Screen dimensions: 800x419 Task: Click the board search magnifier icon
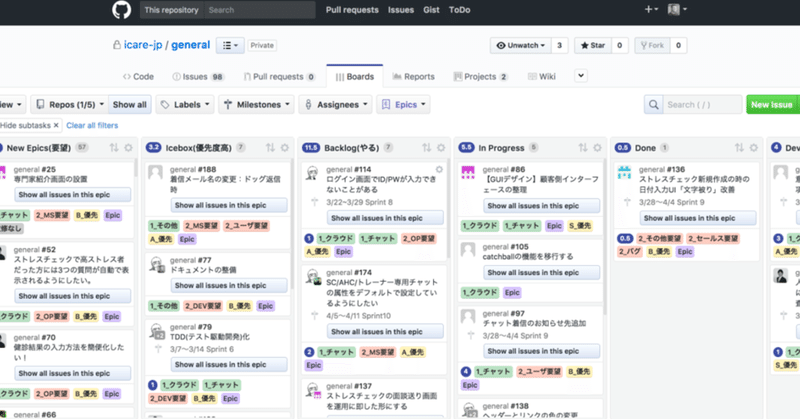[x=654, y=105]
